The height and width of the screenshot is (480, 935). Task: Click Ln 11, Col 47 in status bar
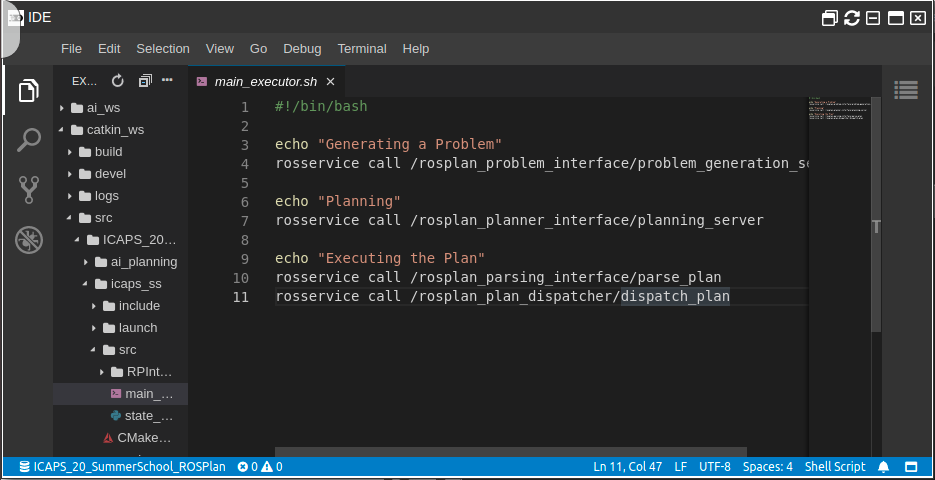pos(627,466)
